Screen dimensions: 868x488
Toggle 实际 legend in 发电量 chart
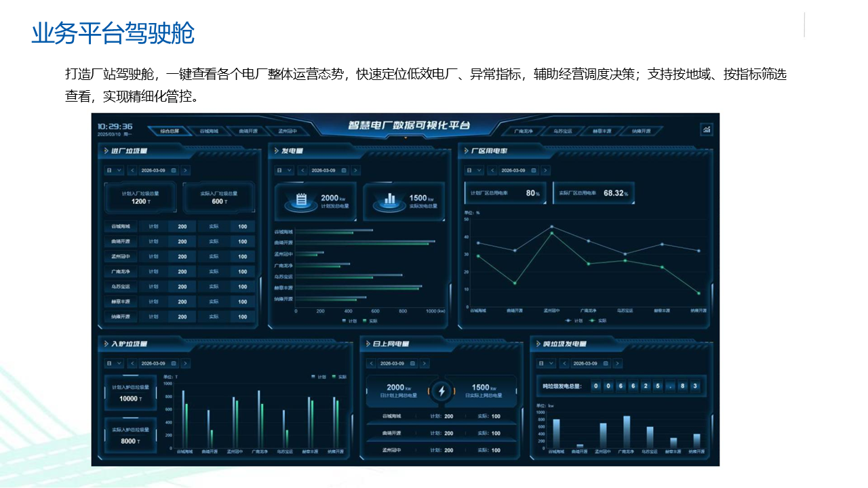pyautogui.click(x=370, y=321)
